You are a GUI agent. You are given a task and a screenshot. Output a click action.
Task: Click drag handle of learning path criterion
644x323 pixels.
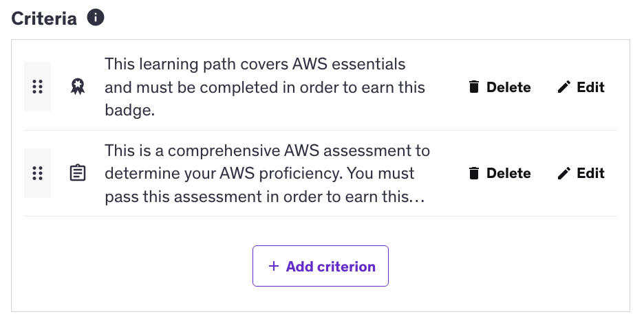pos(38,87)
